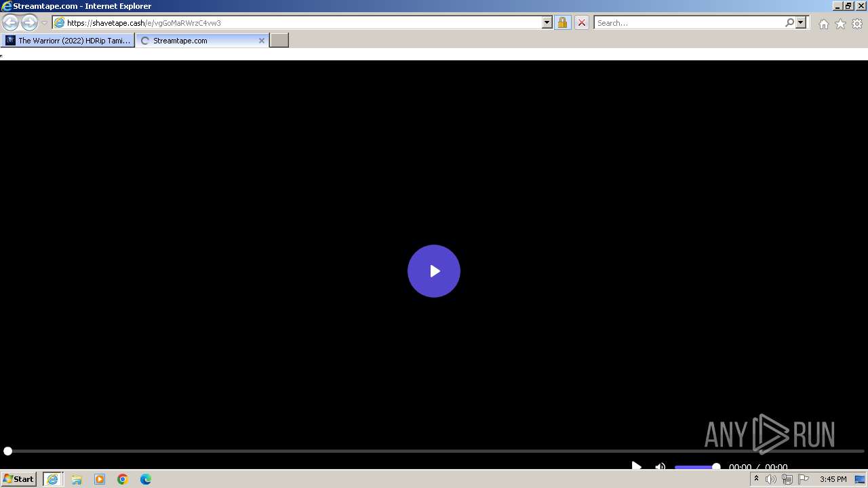Open Favorites star icon
The width and height of the screenshot is (868, 488).
(x=840, y=24)
